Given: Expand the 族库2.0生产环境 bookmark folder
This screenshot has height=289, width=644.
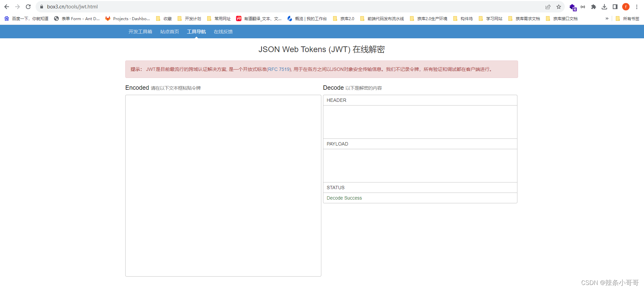Looking at the screenshot, I should [428, 18].
